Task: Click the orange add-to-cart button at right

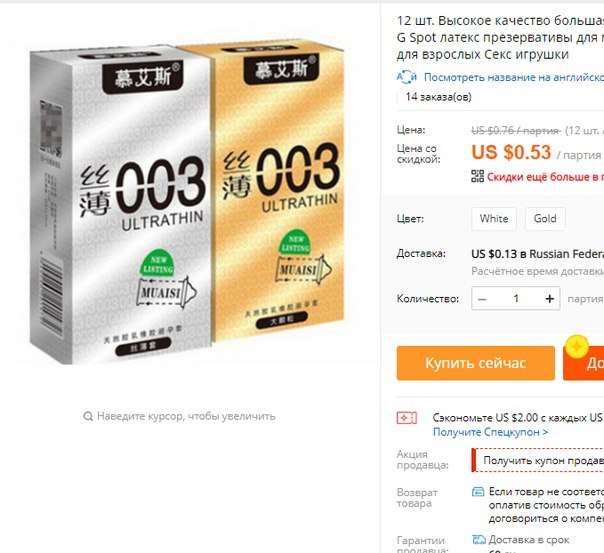Action: [584, 363]
